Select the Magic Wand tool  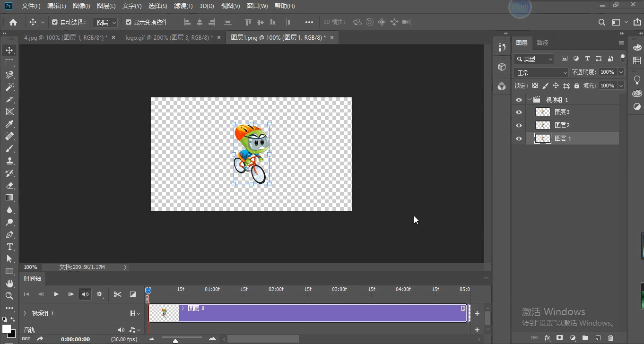[x=9, y=87]
